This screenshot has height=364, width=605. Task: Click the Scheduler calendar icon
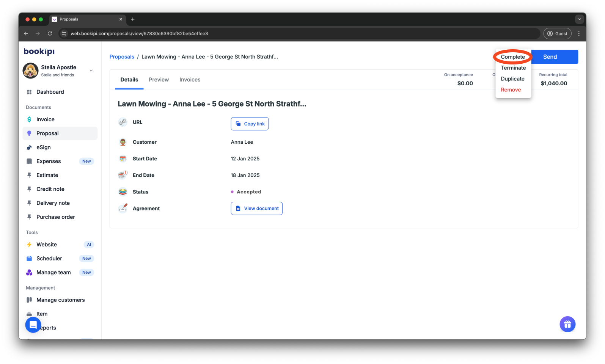click(x=29, y=259)
